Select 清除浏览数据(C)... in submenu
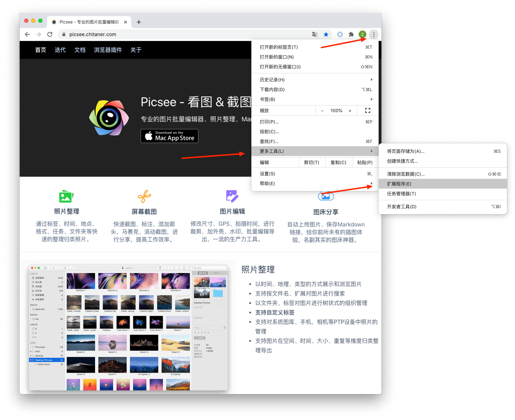The width and height of the screenshot is (515, 420). (x=443, y=174)
